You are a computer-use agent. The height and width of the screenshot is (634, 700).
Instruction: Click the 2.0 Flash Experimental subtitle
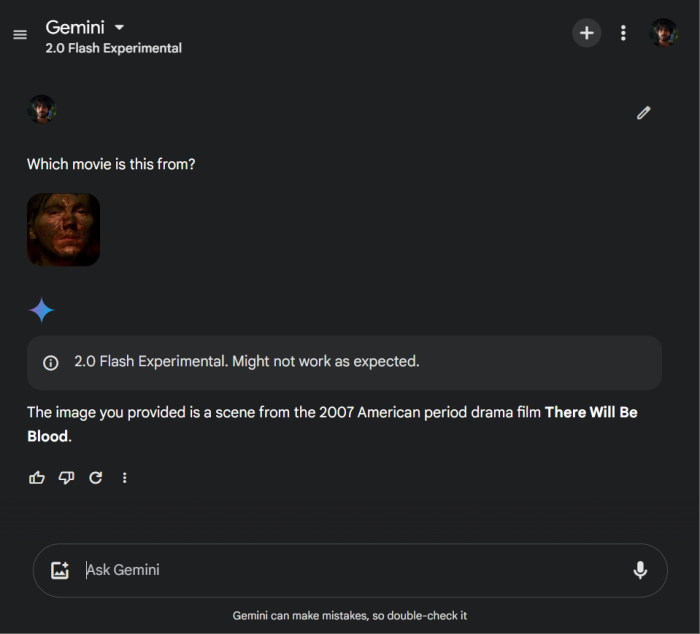(113, 48)
